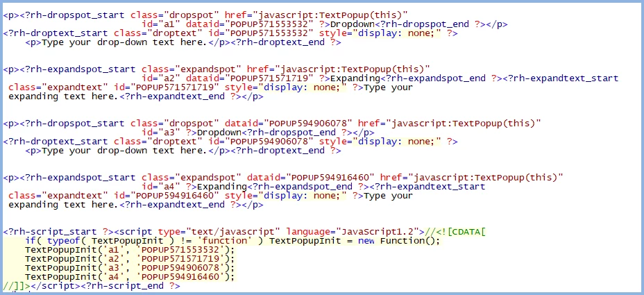Click the TextPopupInit('a2', 'POPUP571571719') line
The width and height of the screenshot is (644, 295).
(x=129, y=259)
